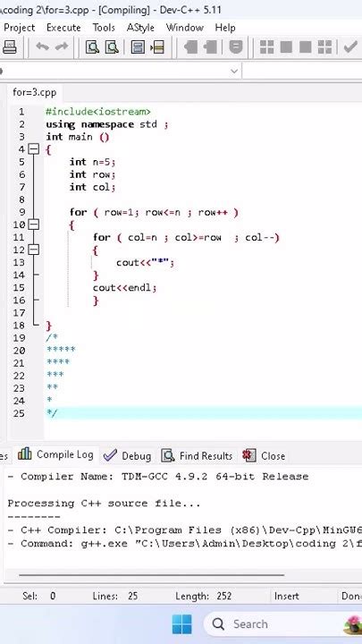Open the Execute menu

pos(63,28)
